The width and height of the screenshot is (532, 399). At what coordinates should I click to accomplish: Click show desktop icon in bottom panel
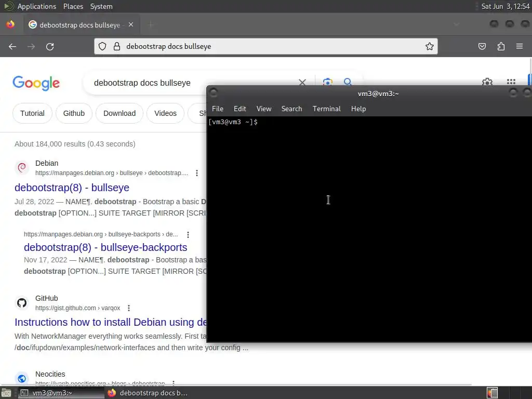tap(6, 393)
